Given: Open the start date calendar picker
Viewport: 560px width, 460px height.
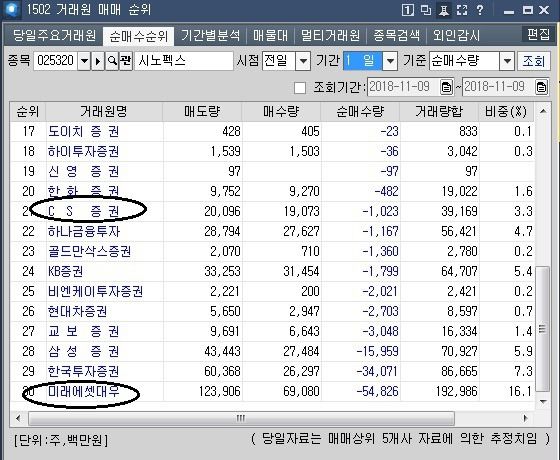Looking at the screenshot, I should click(x=446, y=87).
